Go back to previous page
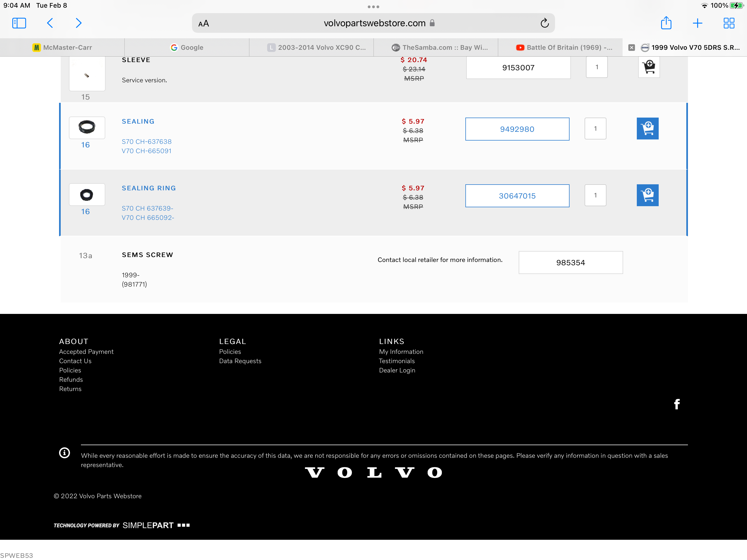This screenshot has width=747, height=560. coord(50,23)
